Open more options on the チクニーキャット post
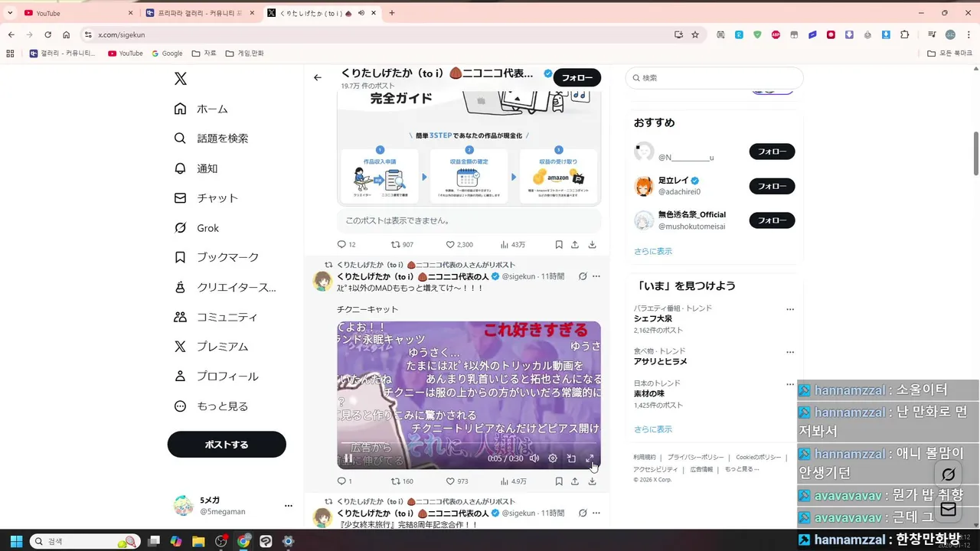 point(596,276)
